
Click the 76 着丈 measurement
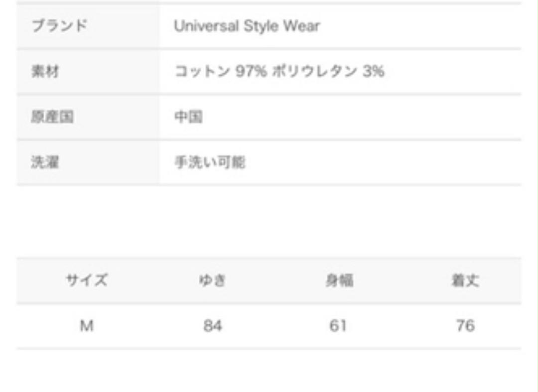(465, 325)
